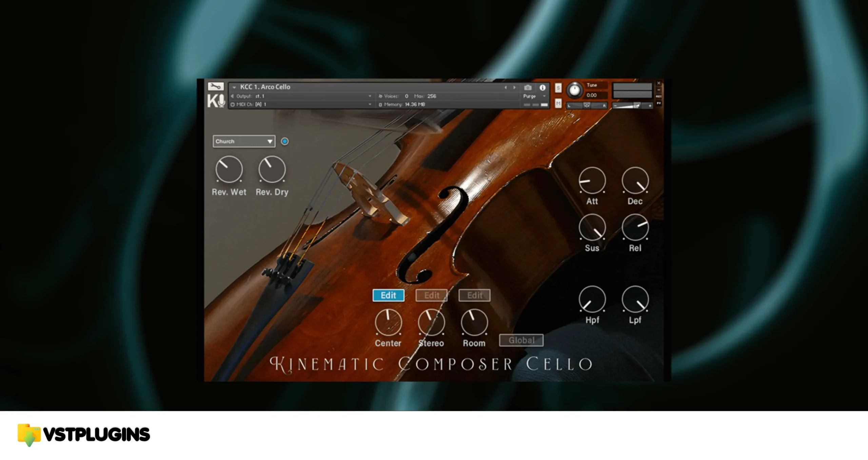Toggle the blue reverb on/off indicator
The image size is (868, 460).
tap(285, 141)
